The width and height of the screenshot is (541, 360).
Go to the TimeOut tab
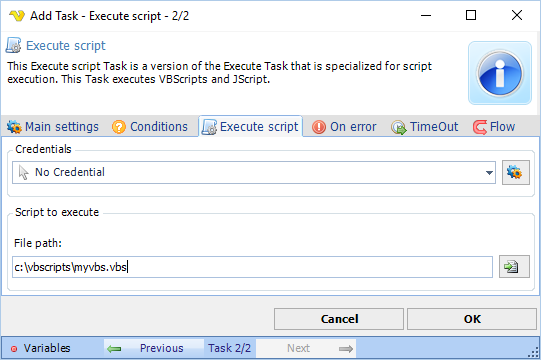tap(424, 127)
